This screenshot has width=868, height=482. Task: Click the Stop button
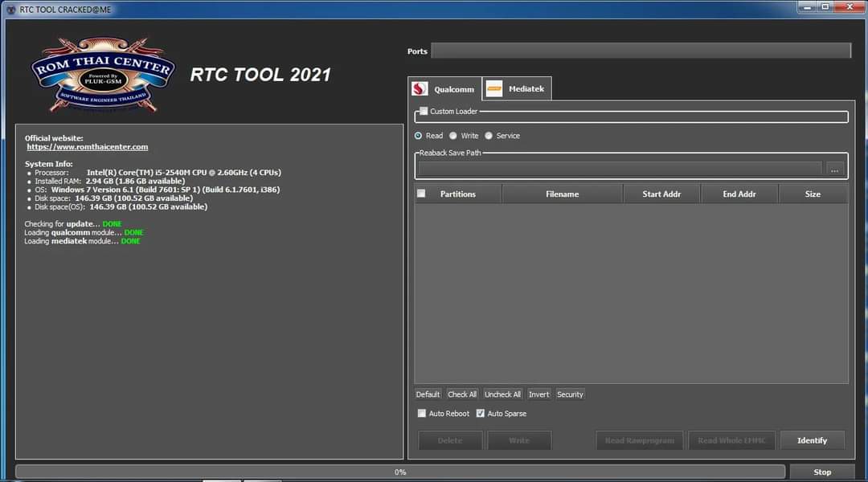click(822, 472)
